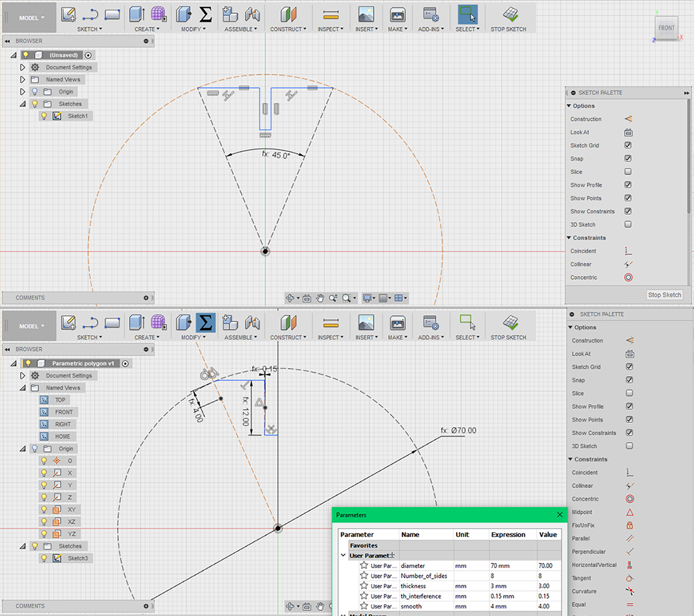Select the Curvature constraint
Viewport: 694px width, 616px height.
(629, 591)
